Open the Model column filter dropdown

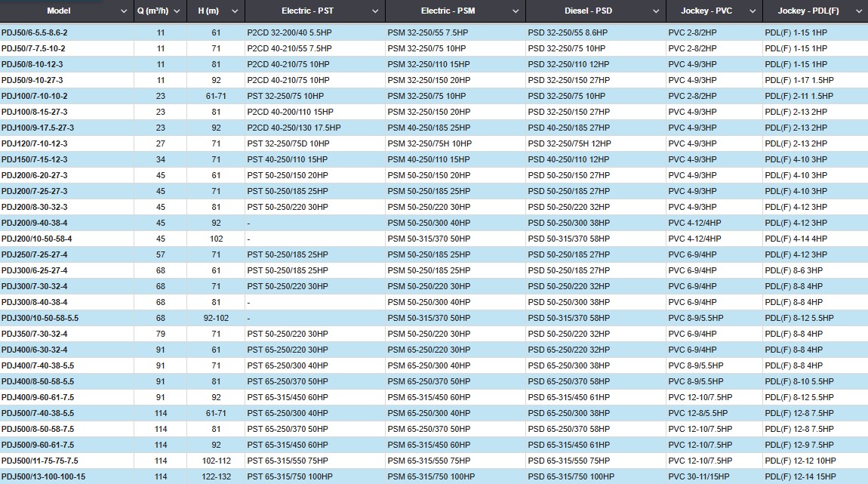[x=124, y=11]
